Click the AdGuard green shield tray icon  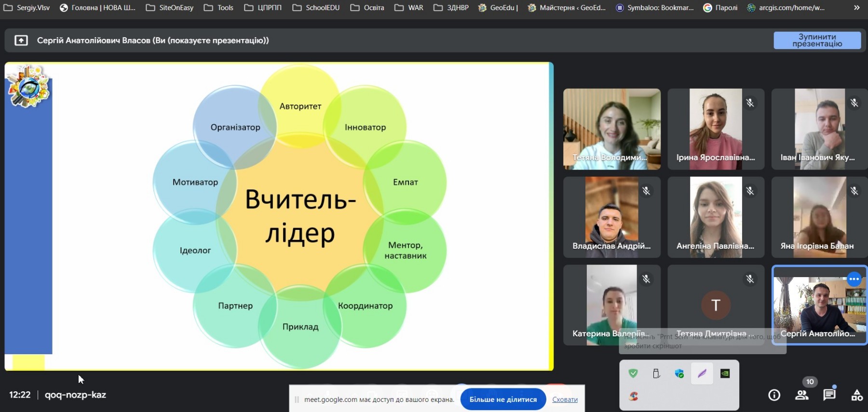click(x=633, y=373)
